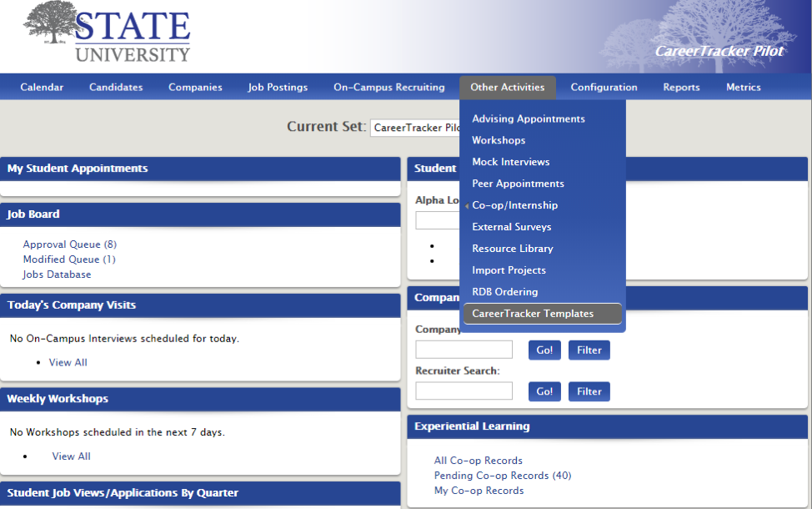Click the Job Board panel header
The width and height of the screenshot is (812, 509).
(x=200, y=214)
